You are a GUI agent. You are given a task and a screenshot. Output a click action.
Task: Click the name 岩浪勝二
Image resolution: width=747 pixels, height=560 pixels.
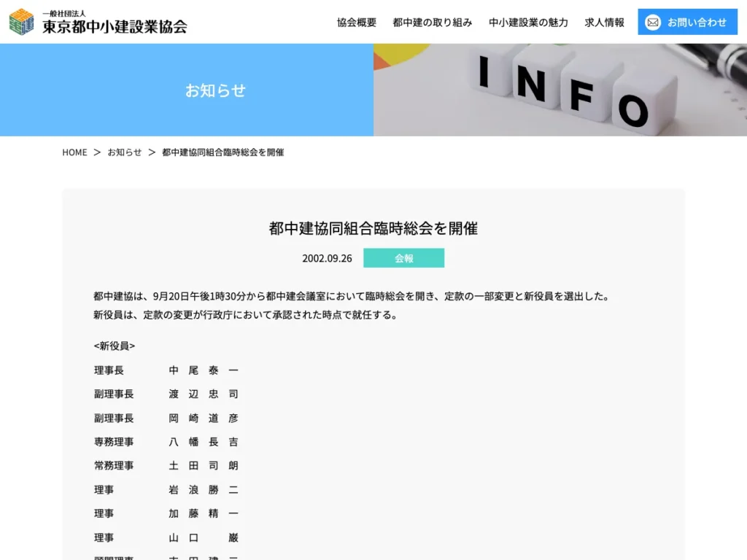[204, 489]
